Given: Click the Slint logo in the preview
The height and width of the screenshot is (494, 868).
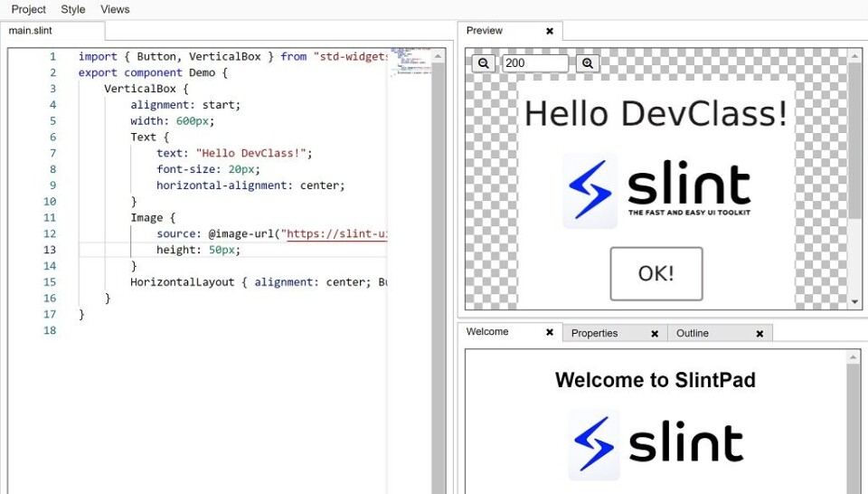Looking at the screenshot, I should coord(656,191).
